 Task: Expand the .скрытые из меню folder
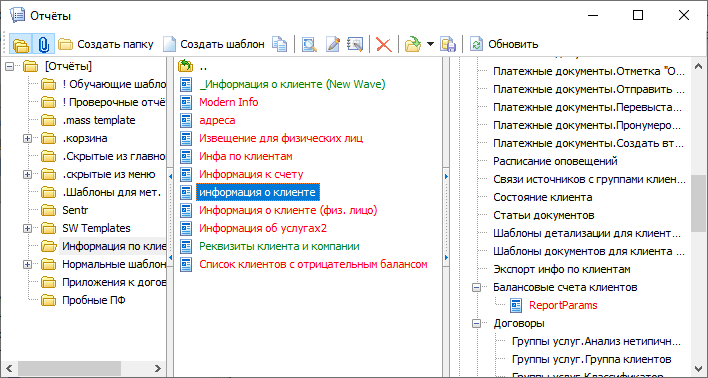(x=28, y=175)
